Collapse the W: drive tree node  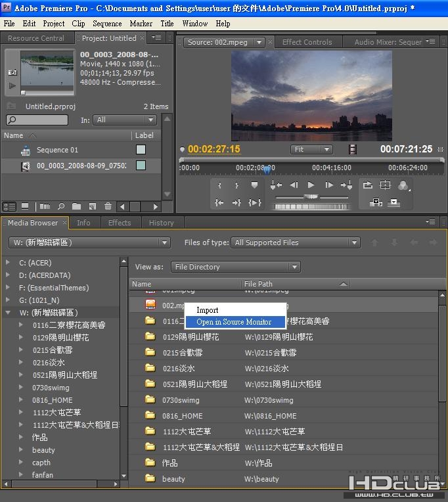8,313
